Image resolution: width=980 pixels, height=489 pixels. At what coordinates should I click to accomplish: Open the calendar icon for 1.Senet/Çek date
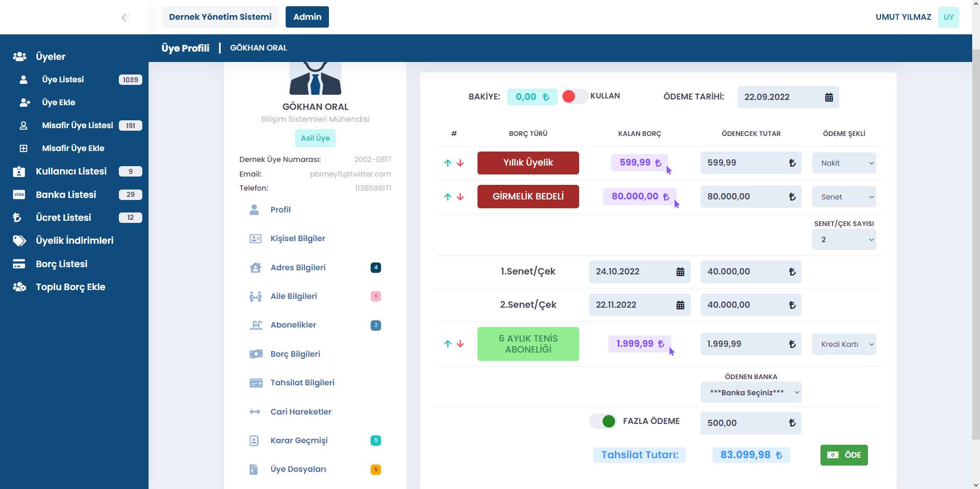coord(680,272)
